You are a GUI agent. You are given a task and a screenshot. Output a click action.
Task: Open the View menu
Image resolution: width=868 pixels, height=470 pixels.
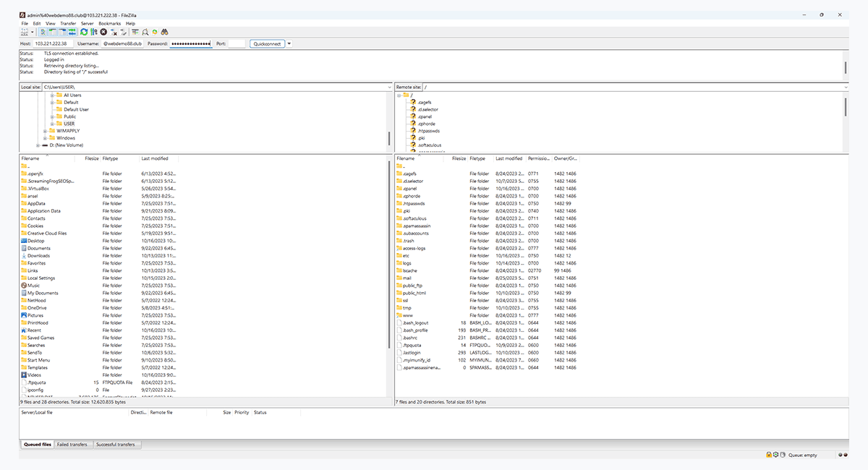(51, 23)
